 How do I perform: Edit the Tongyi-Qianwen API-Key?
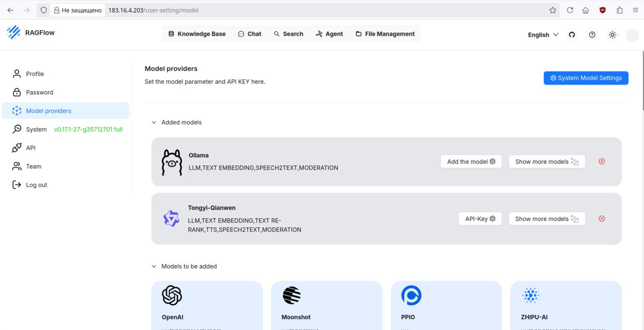pos(480,219)
